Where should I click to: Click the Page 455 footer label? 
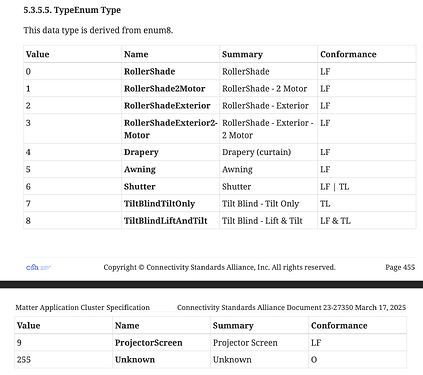400,267
